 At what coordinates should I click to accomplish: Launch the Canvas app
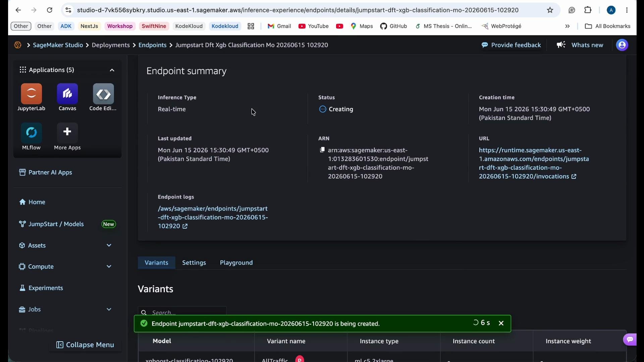67,97
